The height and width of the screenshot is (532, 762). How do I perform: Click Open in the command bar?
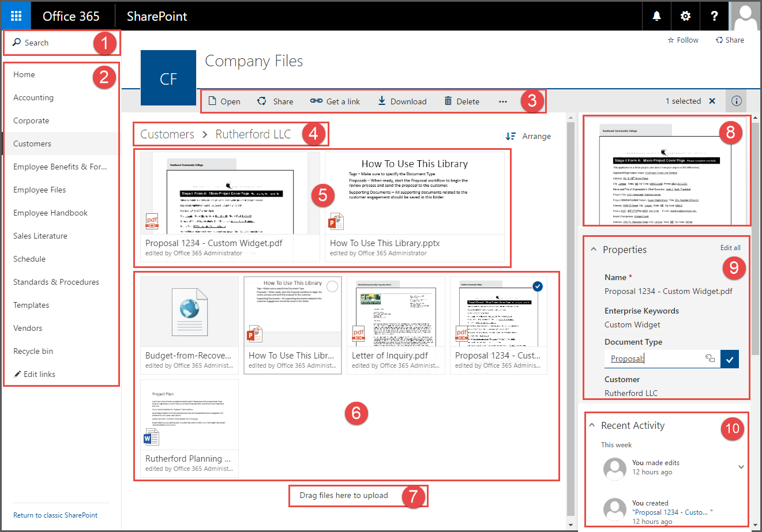224,101
